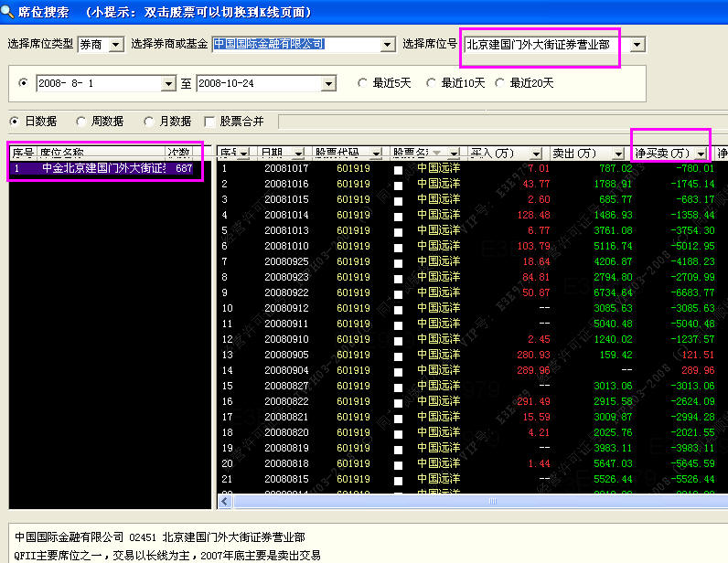Click the white square icon in row 1

coord(398,169)
